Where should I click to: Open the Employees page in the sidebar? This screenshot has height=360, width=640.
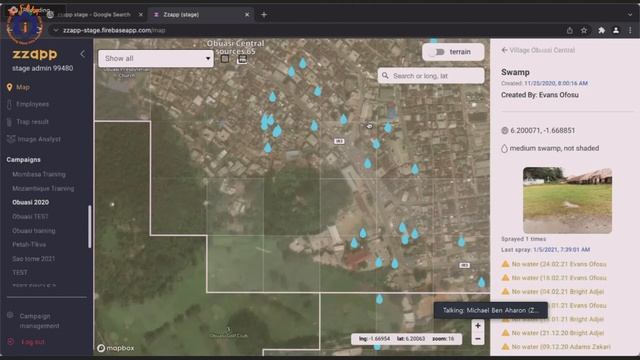pyautogui.click(x=32, y=104)
